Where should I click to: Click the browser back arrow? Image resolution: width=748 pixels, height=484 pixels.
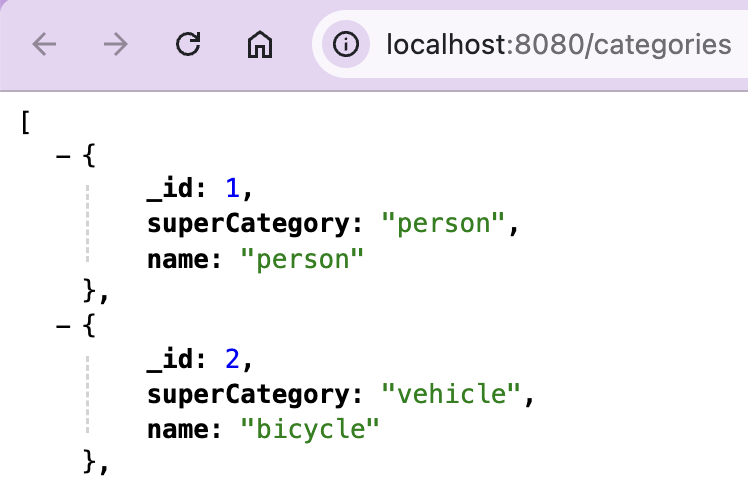pyautogui.click(x=44, y=44)
